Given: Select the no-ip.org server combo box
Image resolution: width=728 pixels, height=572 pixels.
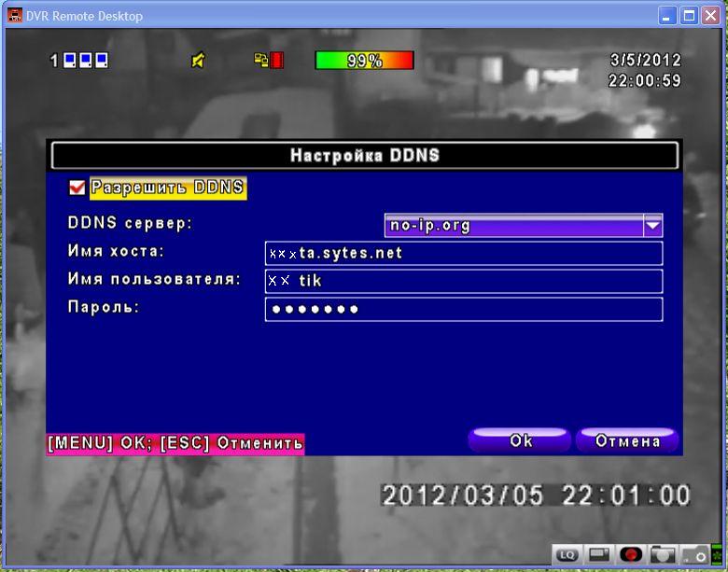Looking at the screenshot, I should pos(524,226).
